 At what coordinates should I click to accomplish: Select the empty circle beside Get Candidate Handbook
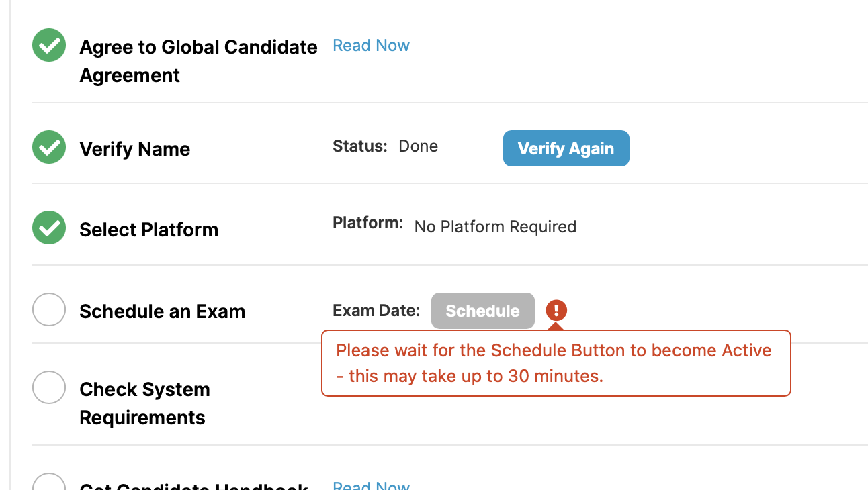point(49,483)
